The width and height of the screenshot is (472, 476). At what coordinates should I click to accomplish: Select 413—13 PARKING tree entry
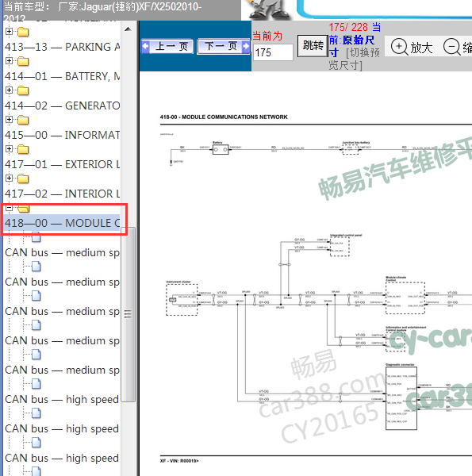click(62, 47)
